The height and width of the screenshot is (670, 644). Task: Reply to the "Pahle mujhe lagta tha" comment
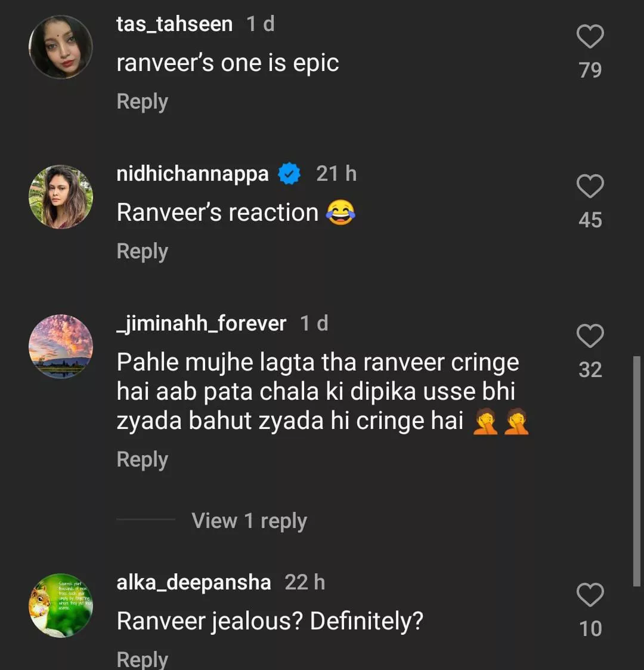coord(142,459)
